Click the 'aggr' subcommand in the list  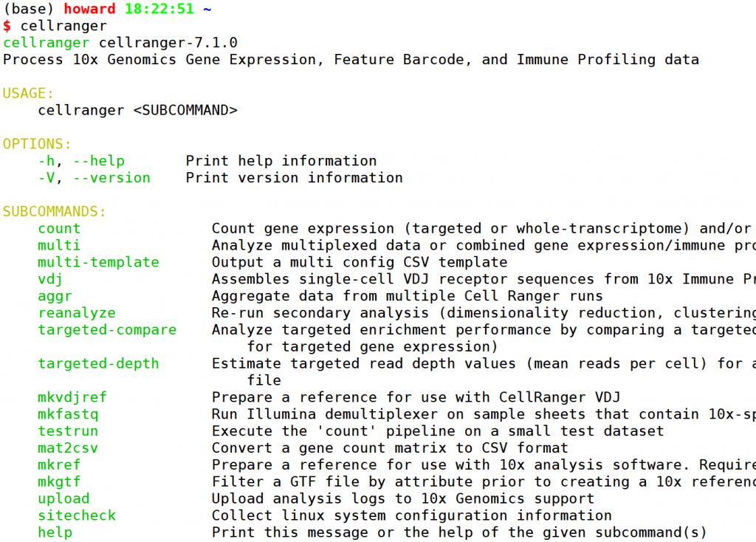(55, 296)
